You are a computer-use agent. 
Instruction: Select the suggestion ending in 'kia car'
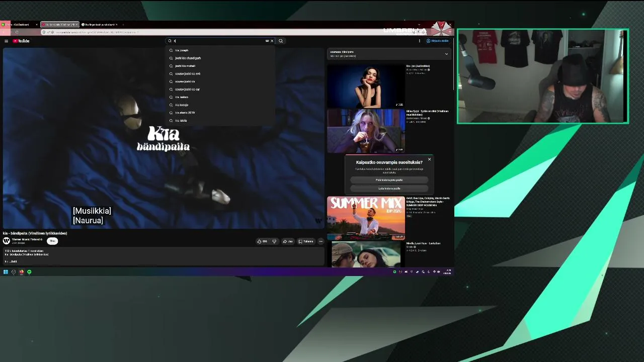point(220,89)
